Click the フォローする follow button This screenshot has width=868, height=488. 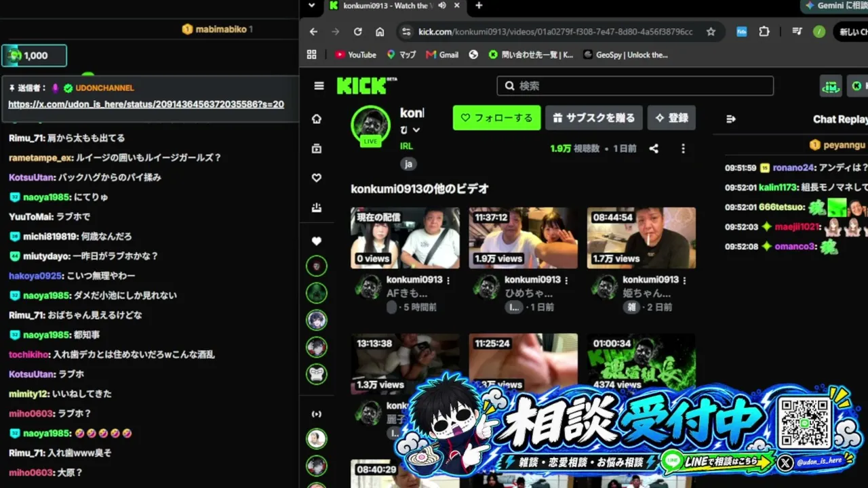coord(497,118)
